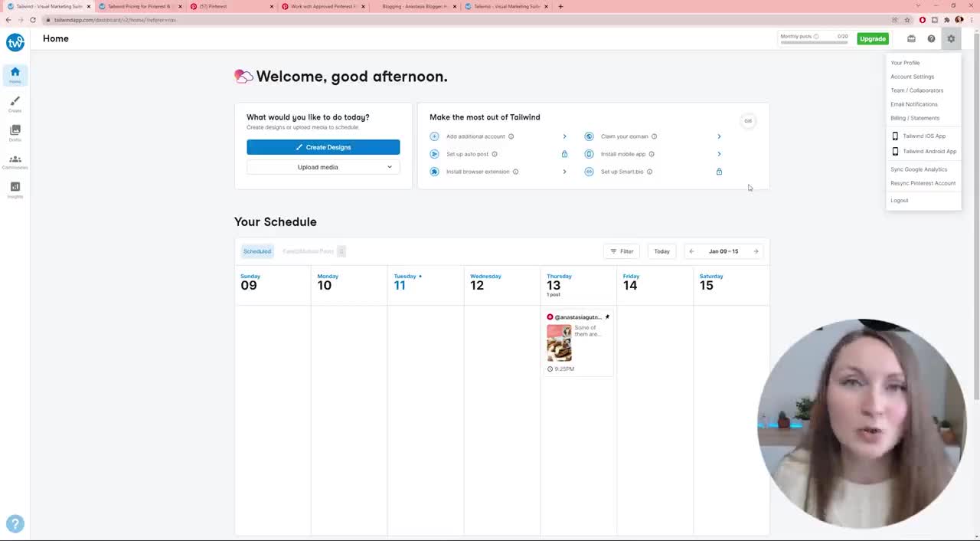This screenshot has height=541, width=980.
Task: Open the Chrome three-dot menu
Action: [x=971, y=20]
